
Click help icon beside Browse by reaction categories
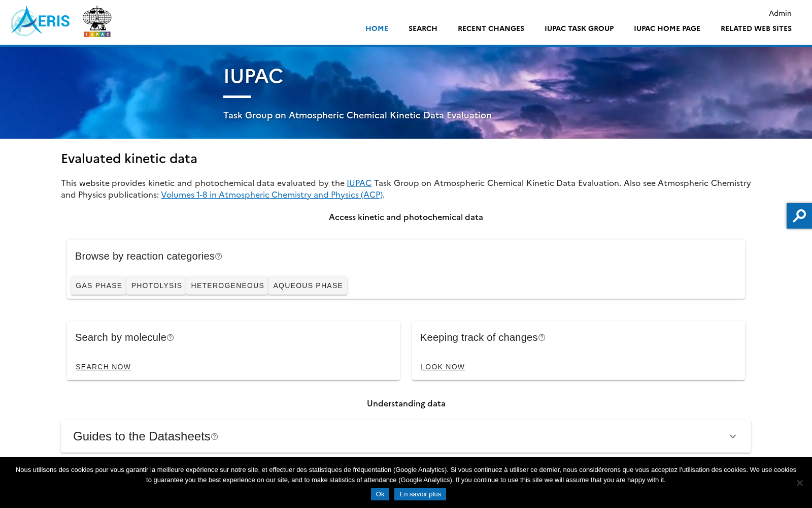[x=219, y=257]
